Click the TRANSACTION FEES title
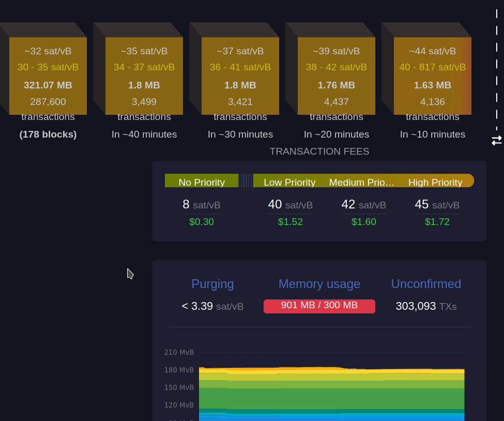 click(x=319, y=152)
